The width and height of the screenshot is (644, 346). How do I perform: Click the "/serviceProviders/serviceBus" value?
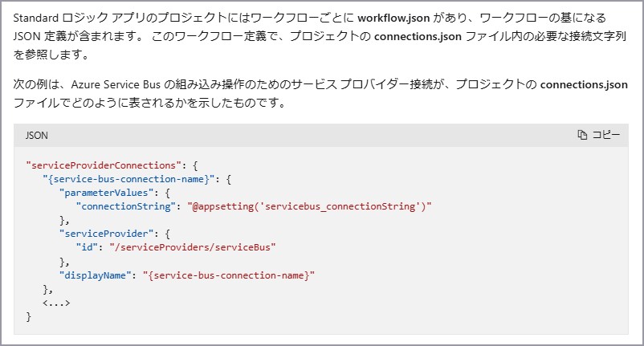point(193,247)
